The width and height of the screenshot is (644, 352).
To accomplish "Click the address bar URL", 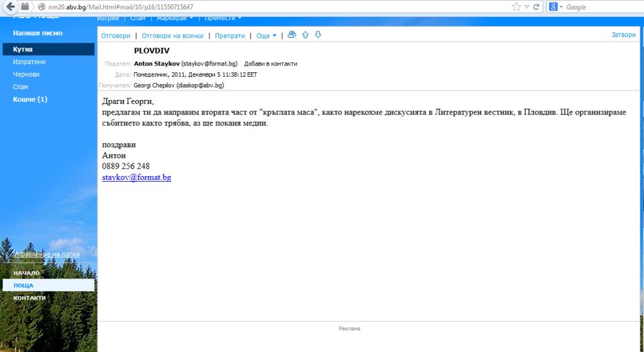I will 121,7.
